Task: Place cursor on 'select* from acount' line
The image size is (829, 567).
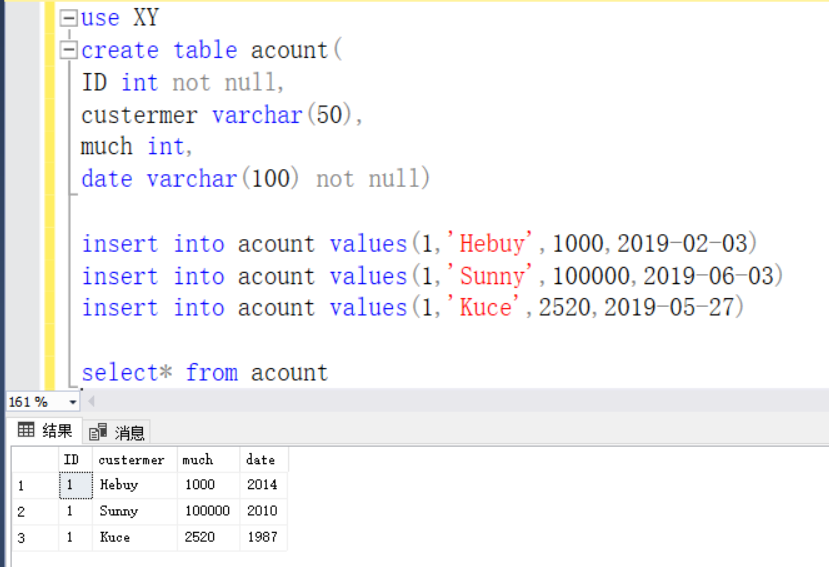Action: [x=205, y=373]
